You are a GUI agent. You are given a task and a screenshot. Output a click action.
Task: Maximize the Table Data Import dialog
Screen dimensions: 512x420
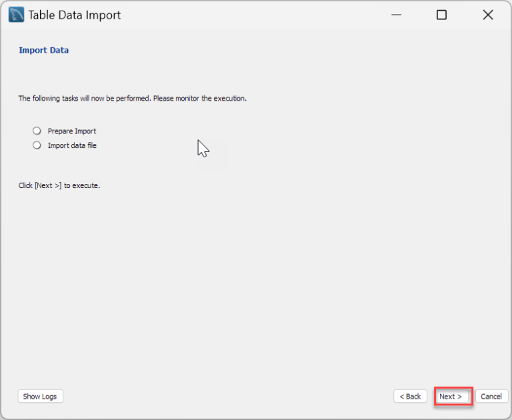441,15
